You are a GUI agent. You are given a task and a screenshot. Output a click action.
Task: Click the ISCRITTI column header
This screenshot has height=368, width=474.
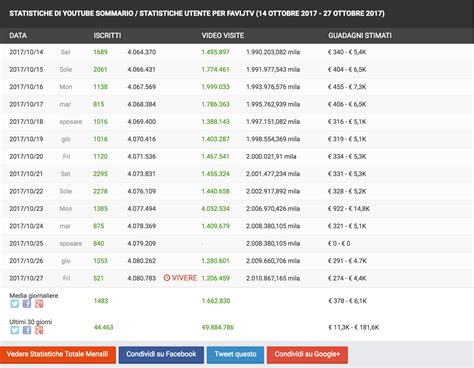point(107,36)
